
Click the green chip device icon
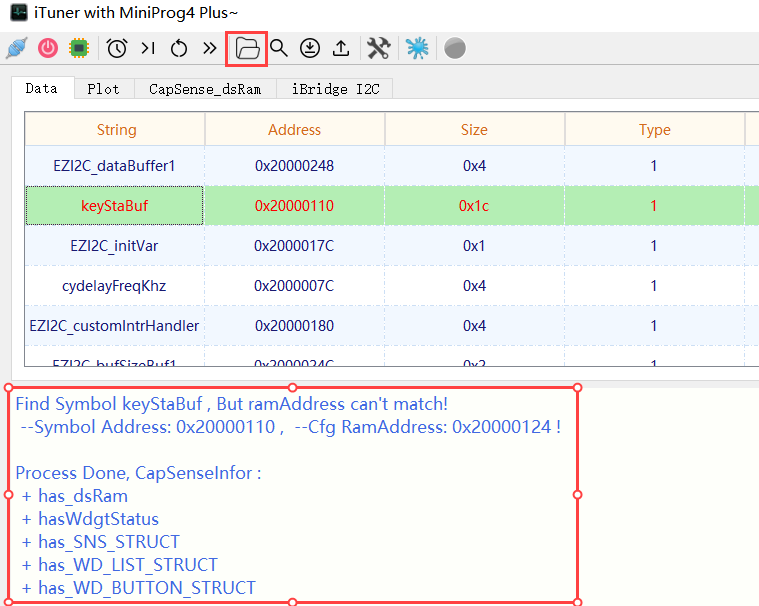pos(79,48)
